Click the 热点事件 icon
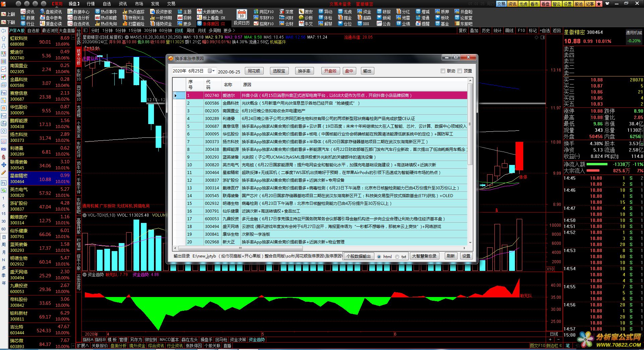The width and height of the screenshot is (644, 350). pyautogui.click(x=106, y=12)
